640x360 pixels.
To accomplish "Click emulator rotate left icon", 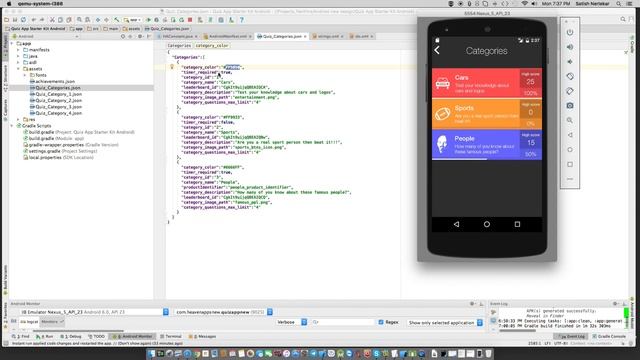I will (570, 76).
